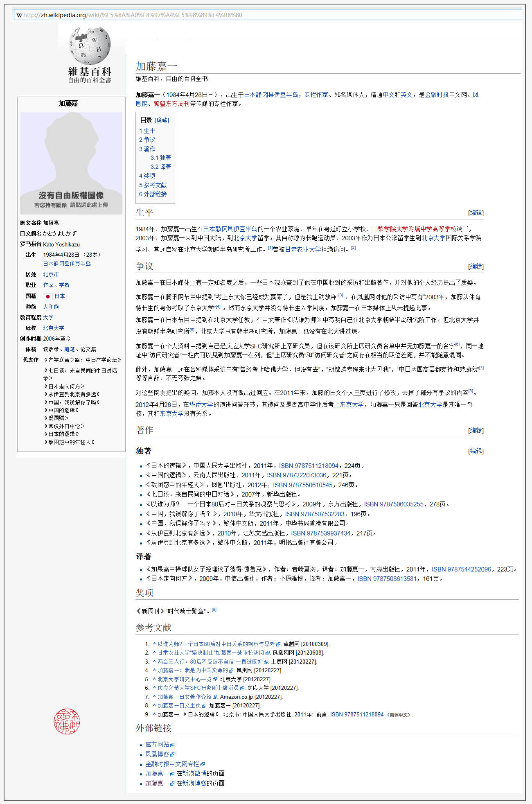
Task: Click 编辑 link beside 著作 heading
Action: [476, 430]
